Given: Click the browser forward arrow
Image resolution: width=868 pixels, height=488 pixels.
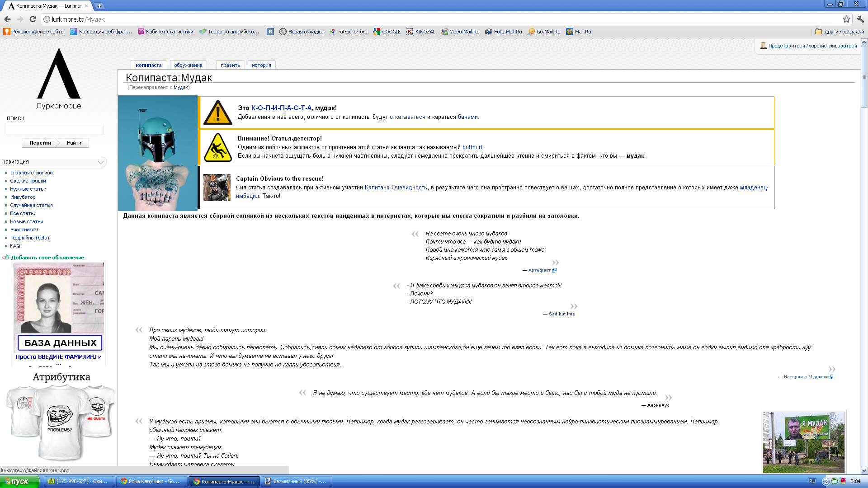Looking at the screenshot, I should point(20,19).
